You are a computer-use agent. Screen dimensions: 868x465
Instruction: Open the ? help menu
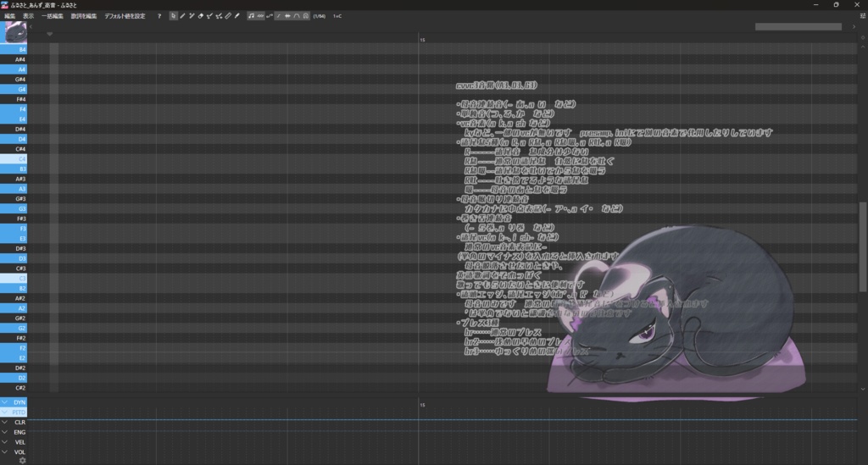click(159, 16)
